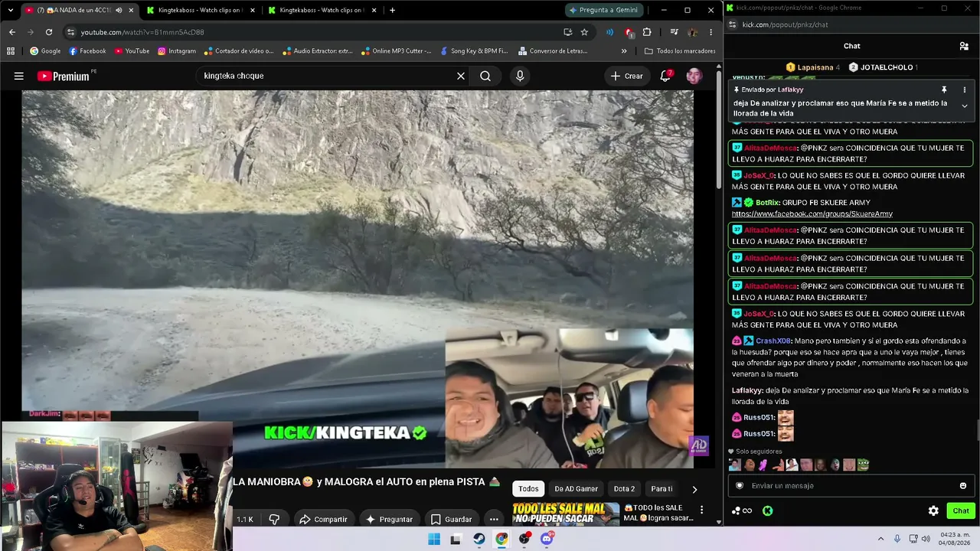Screen dimensions: 980x551
Task: Bookmark this page with star icon
Action: (584, 32)
